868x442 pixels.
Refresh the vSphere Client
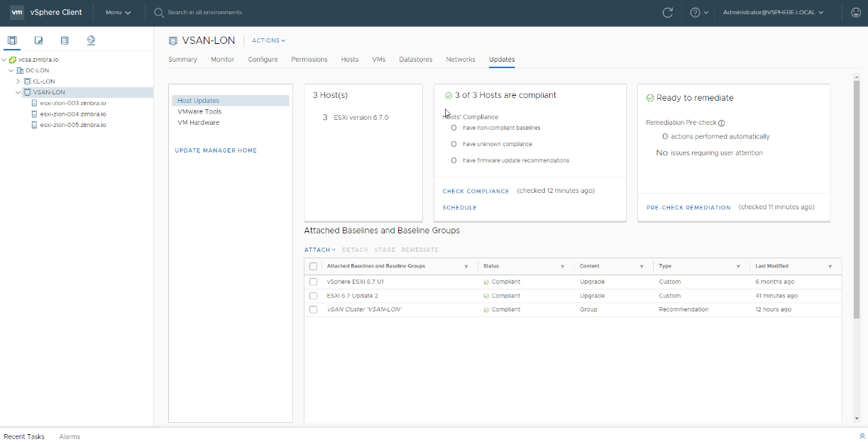[667, 13]
